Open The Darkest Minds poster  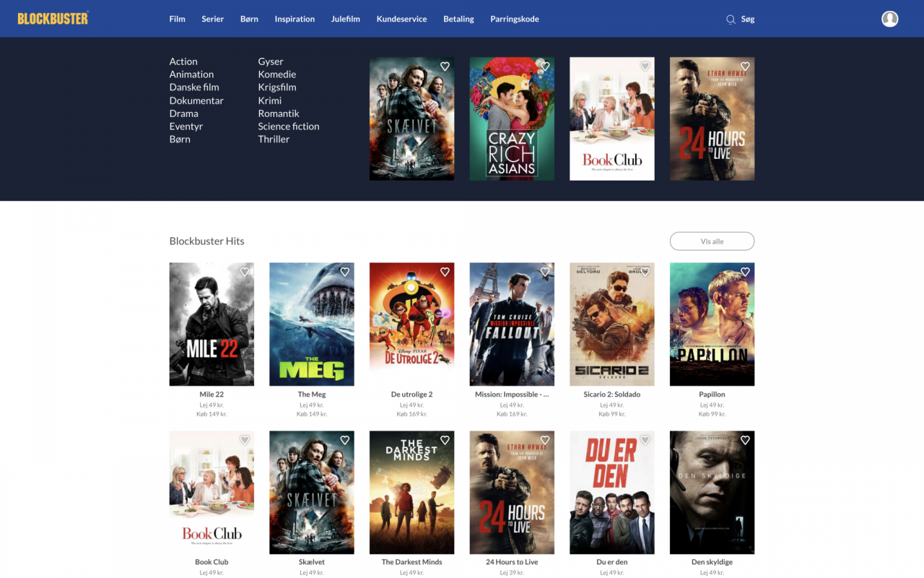point(412,493)
